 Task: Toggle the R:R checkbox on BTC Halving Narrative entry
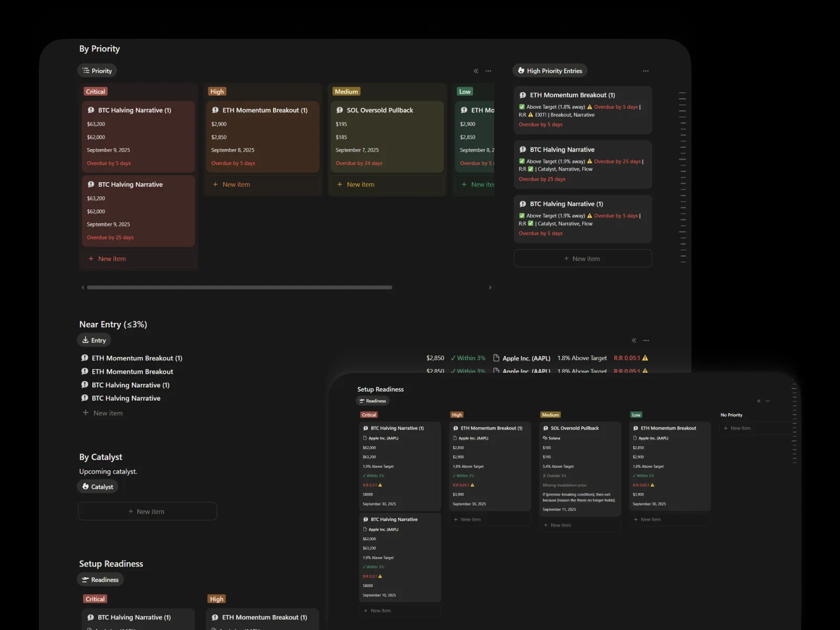(530, 169)
